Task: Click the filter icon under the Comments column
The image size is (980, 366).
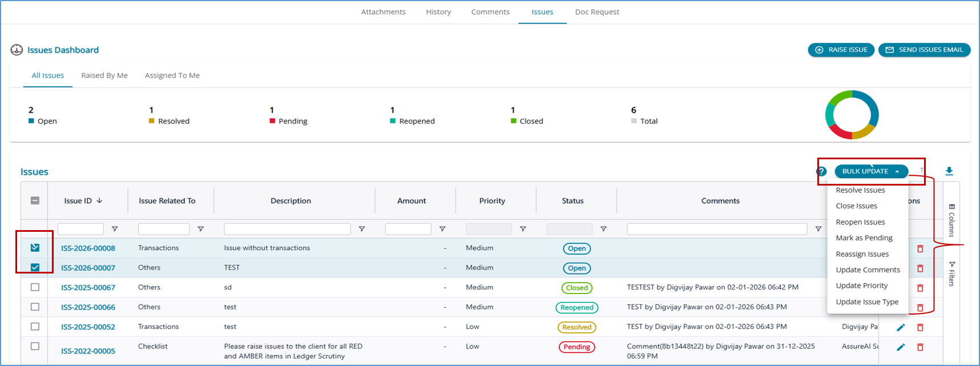Action: pos(818,229)
